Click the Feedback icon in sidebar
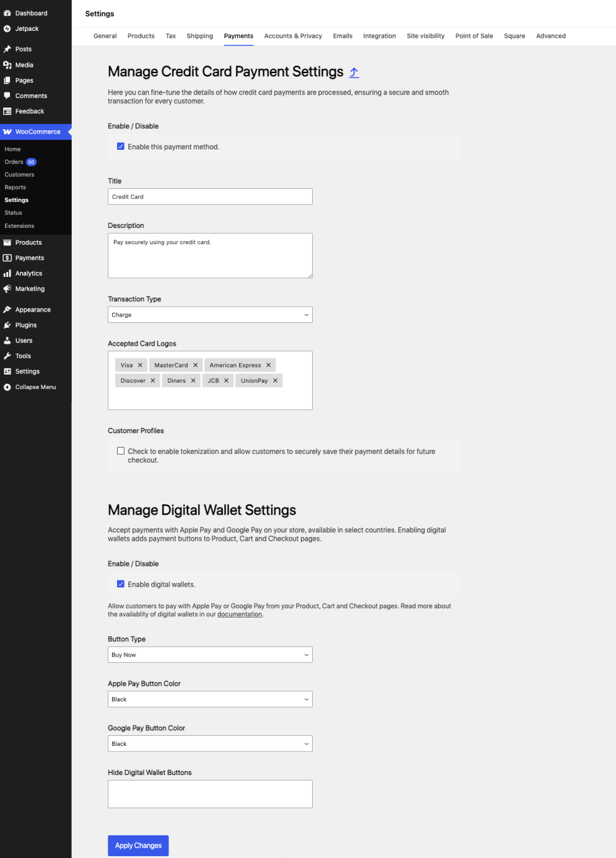The image size is (616, 858). point(8,111)
